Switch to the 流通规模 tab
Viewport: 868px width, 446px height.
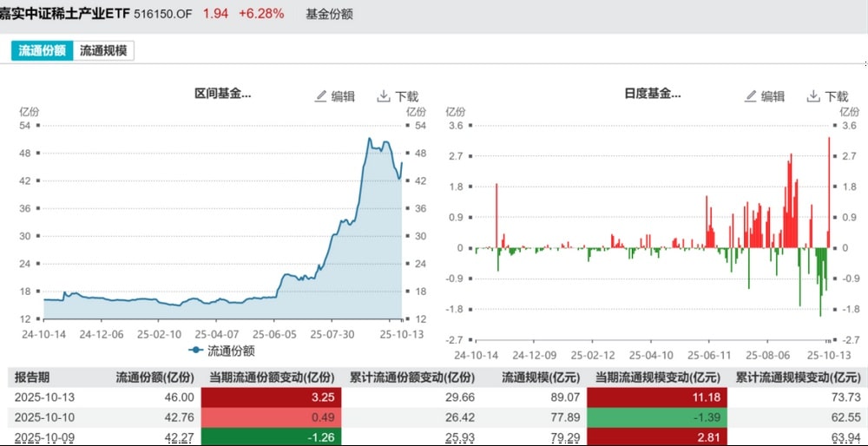(103, 51)
